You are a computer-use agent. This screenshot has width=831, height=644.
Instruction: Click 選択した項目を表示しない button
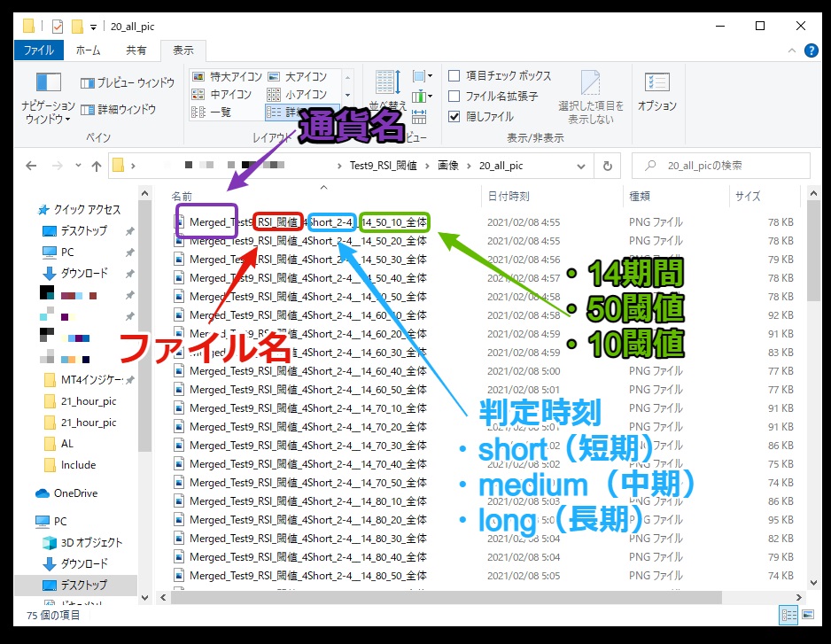(590, 97)
